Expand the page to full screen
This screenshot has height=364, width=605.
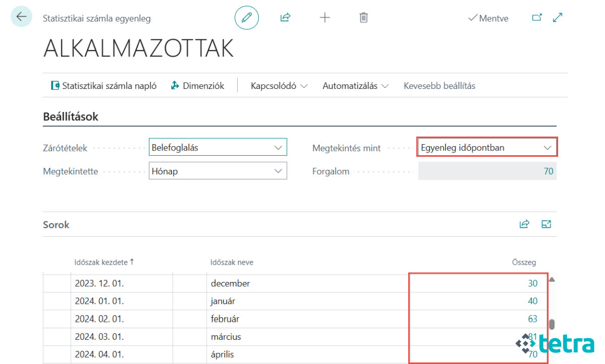557,17
